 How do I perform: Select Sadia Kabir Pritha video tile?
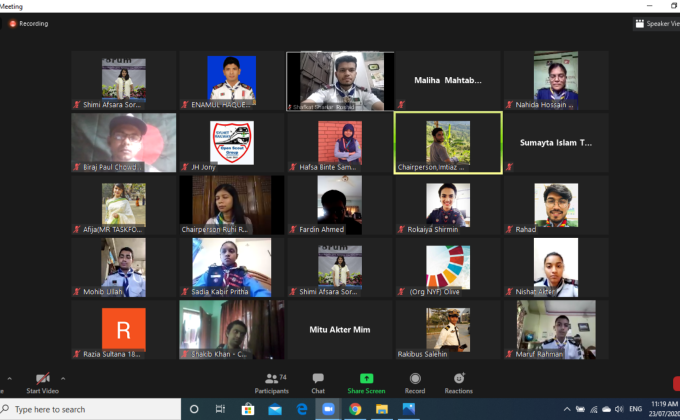coord(232,268)
